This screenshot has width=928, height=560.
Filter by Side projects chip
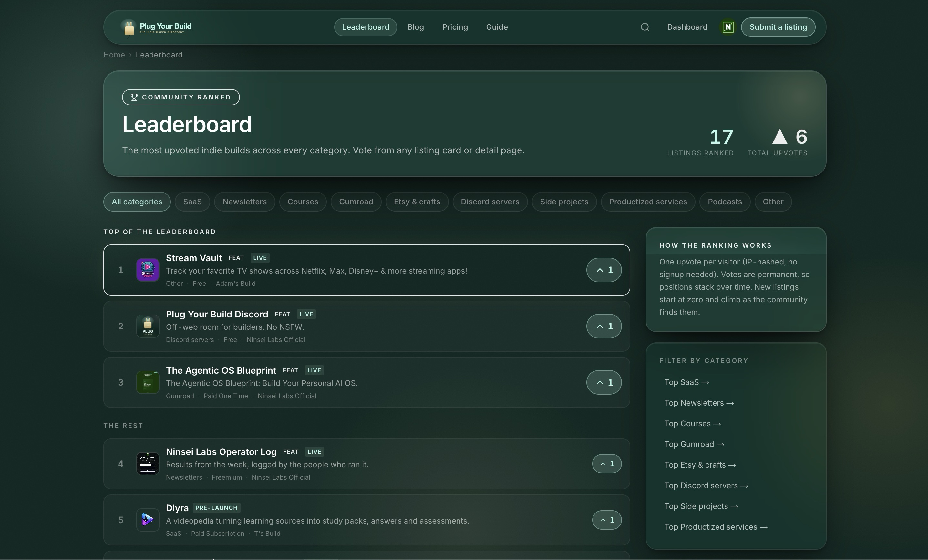[x=564, y=202]
